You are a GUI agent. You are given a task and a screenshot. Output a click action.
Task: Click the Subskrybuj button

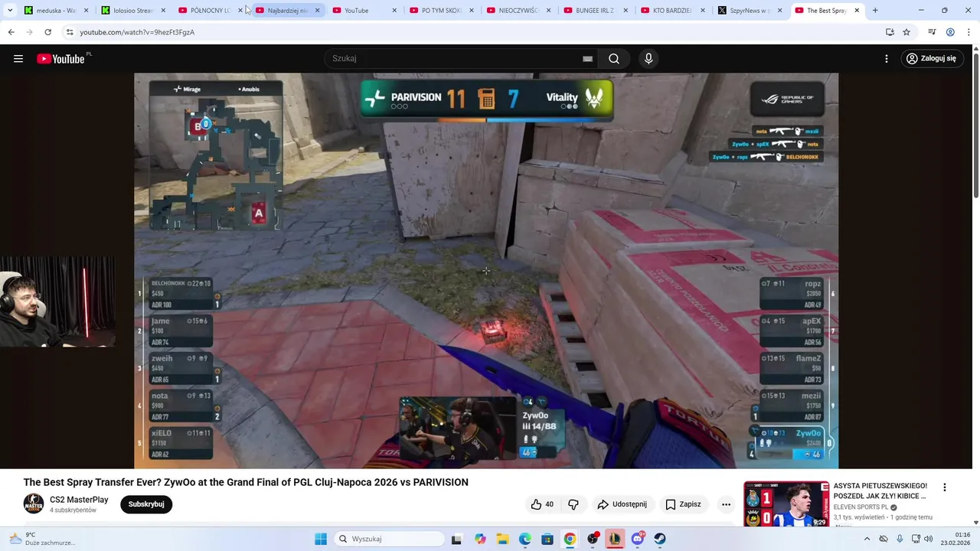click(146, 504)
